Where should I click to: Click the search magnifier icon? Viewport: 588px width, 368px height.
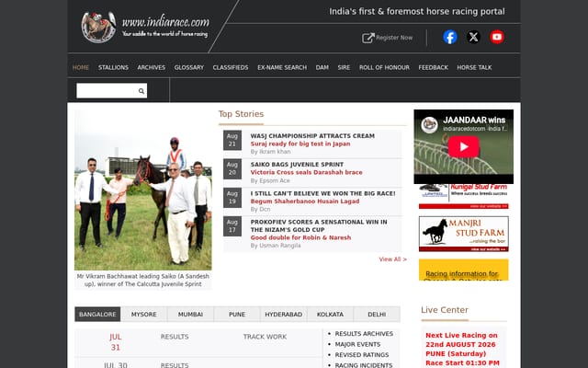141,91
